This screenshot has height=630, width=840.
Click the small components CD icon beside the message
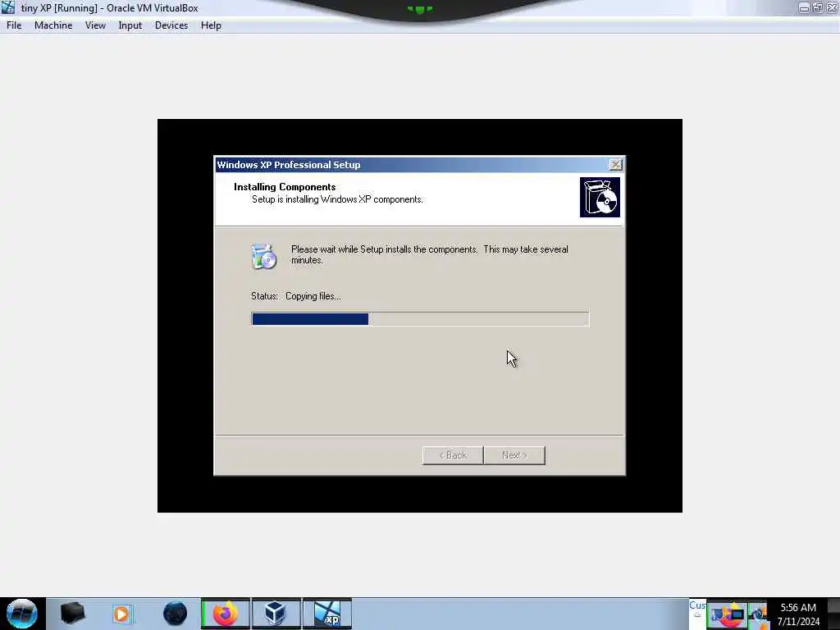click(263, 257)
